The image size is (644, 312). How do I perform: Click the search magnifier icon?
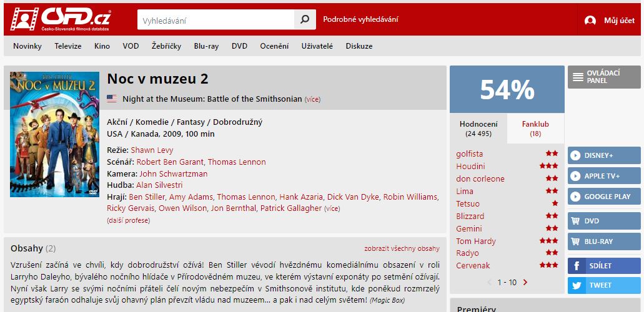tap(305, 19)
